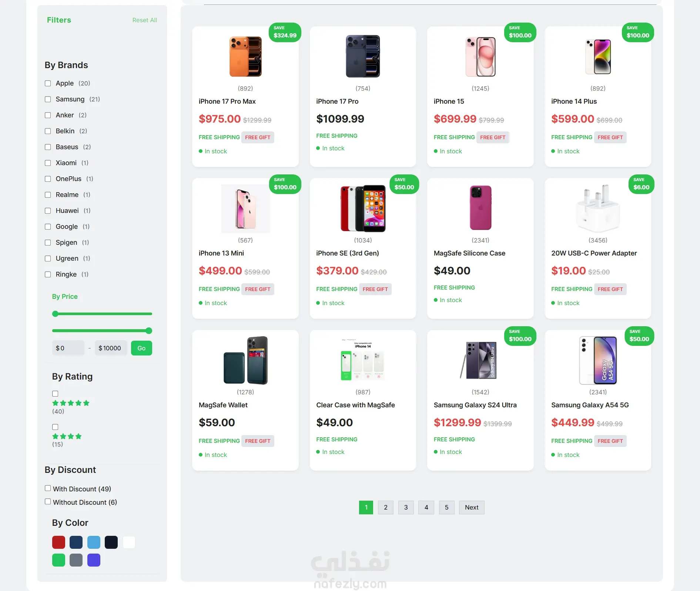Image resolution: width=700 pixels, height=591 pixels.
Task: Apply price range with Go button
Action: click(141, 348)
